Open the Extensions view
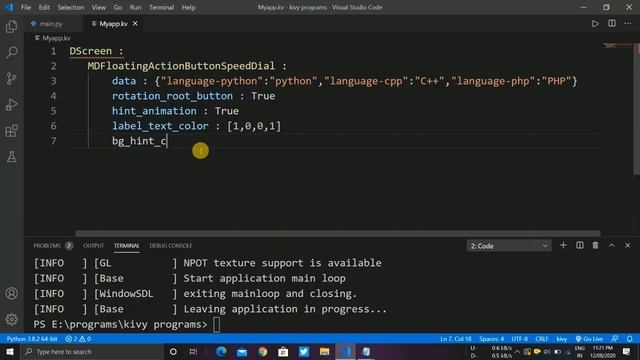This screenshot has height=360, width=640. 11,131
